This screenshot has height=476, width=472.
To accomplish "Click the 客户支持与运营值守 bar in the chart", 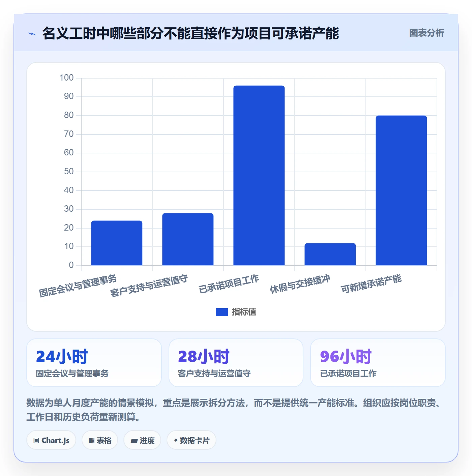I will pyautogui.click(x=188, y=239).
